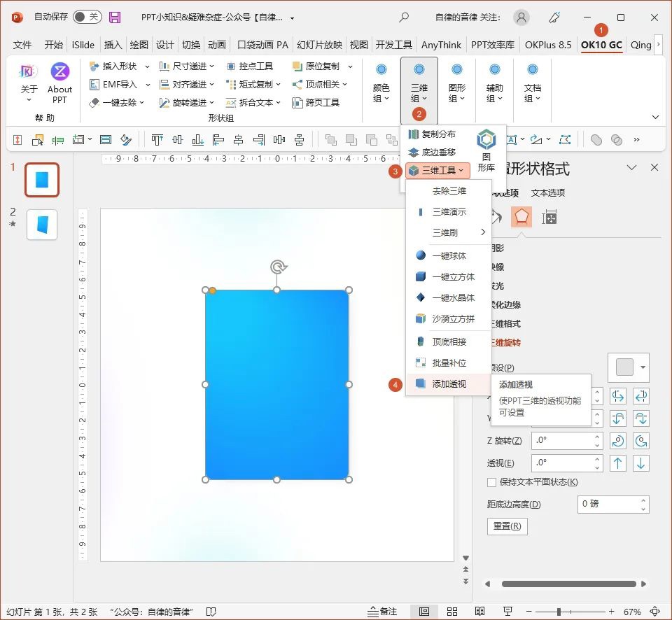Click the zoom slider in status bar
Image resolution: width=672 pixels, height=620 pixels.
[x=559, y=612]
